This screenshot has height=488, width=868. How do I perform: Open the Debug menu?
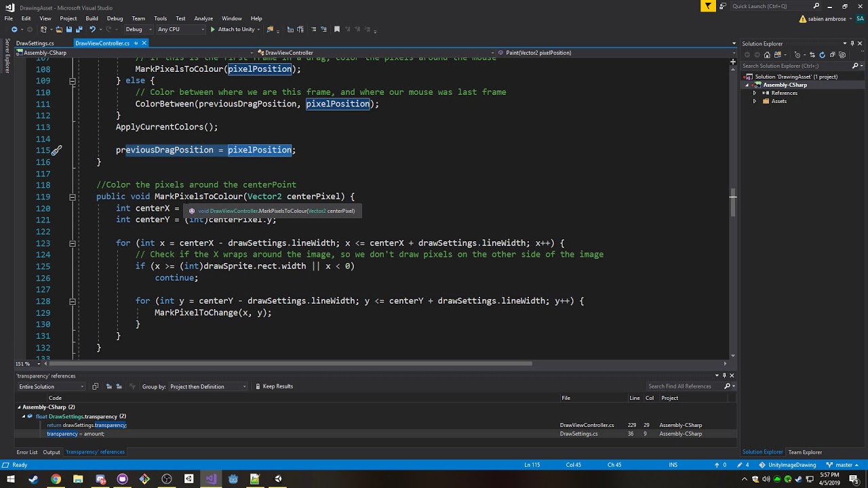(x=115, y=18)
